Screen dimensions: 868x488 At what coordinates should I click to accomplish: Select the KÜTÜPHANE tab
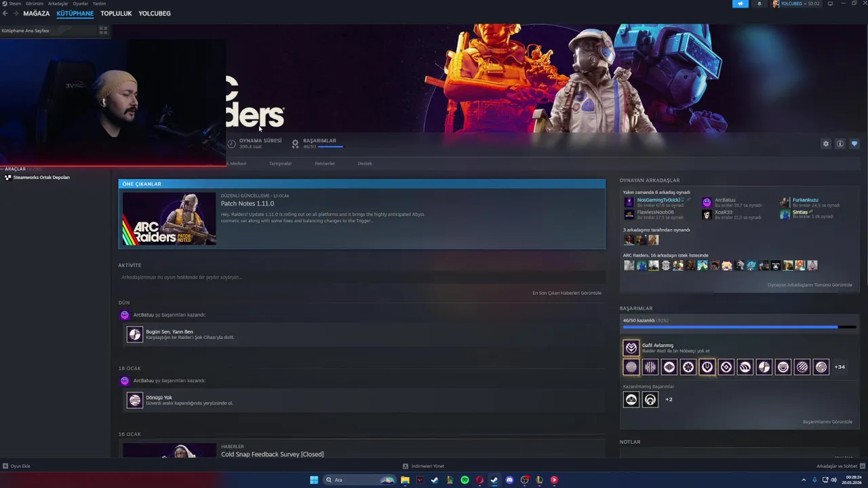click(75, 14)
